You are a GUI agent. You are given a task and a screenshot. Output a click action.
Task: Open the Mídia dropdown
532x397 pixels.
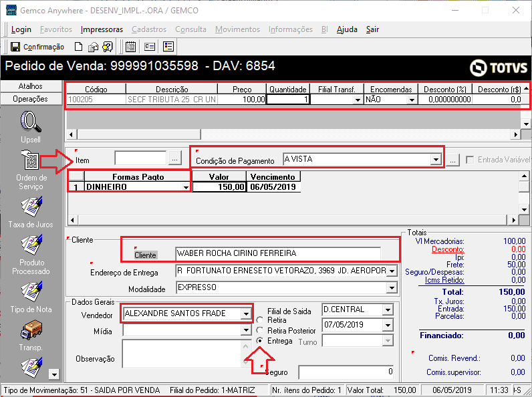[246, 329]
